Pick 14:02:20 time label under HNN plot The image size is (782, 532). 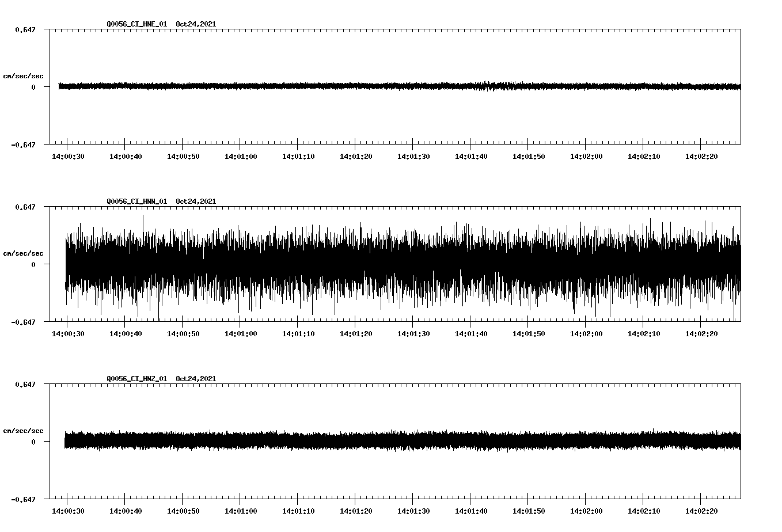pos(701,334)
